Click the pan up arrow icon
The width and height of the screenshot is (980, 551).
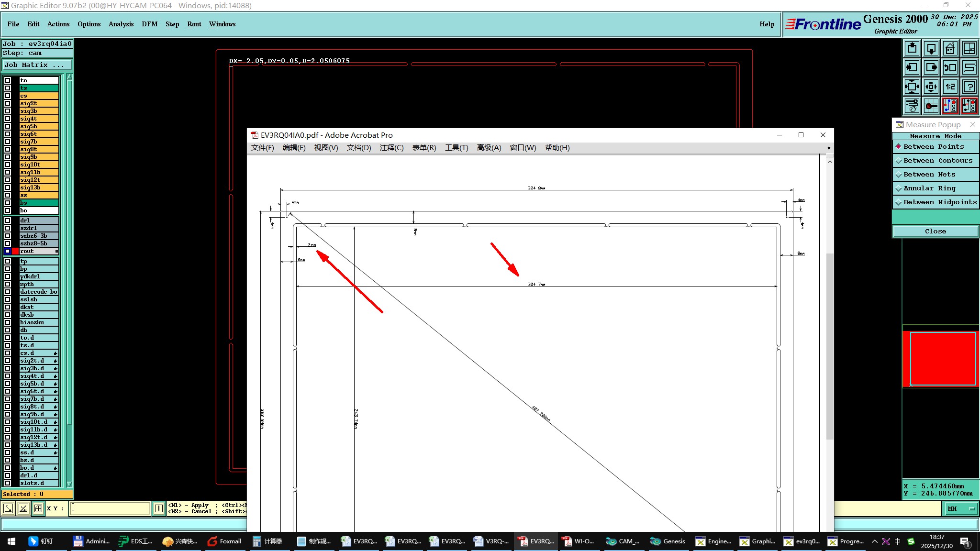click(x=912, y=48)
